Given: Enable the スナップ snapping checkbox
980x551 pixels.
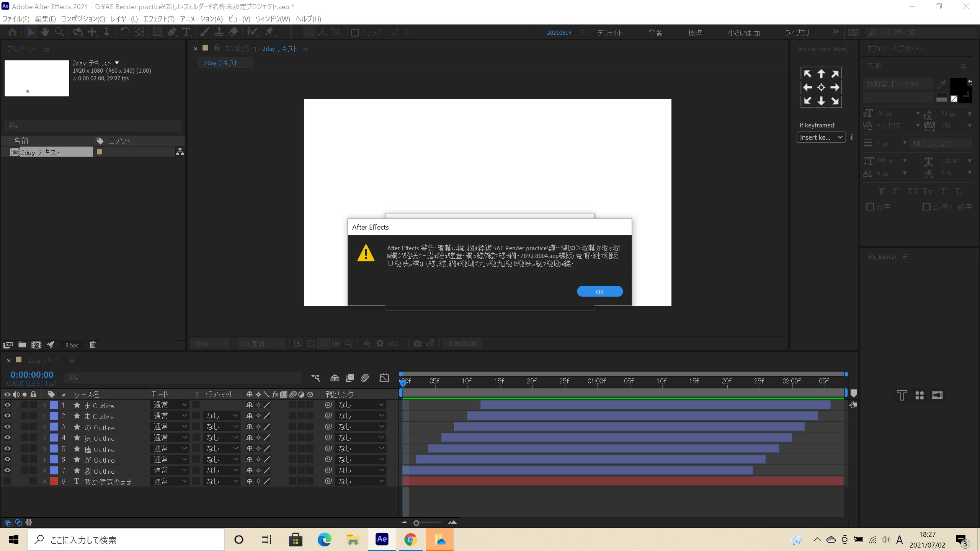Looking at the screenshot, I should point(355,33).
